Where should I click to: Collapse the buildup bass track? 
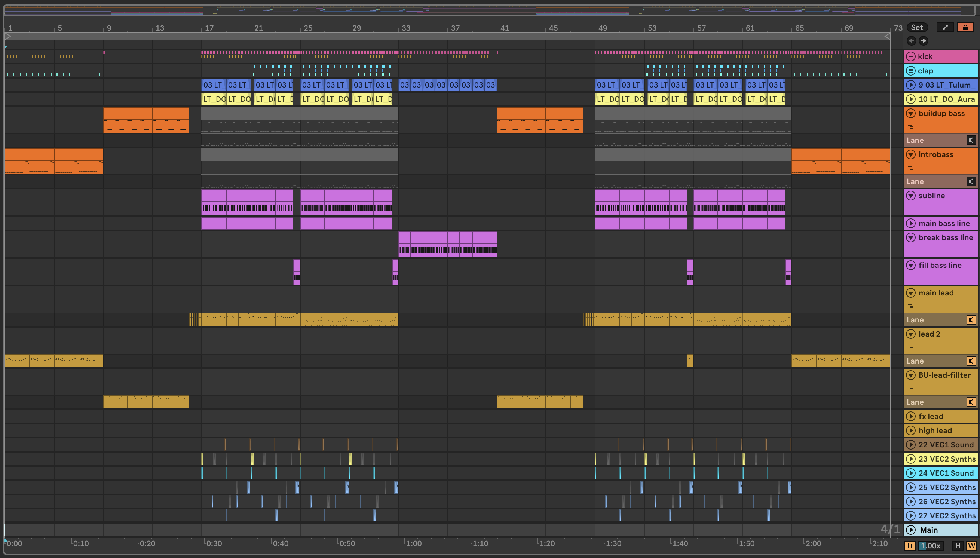click(911, 113)
